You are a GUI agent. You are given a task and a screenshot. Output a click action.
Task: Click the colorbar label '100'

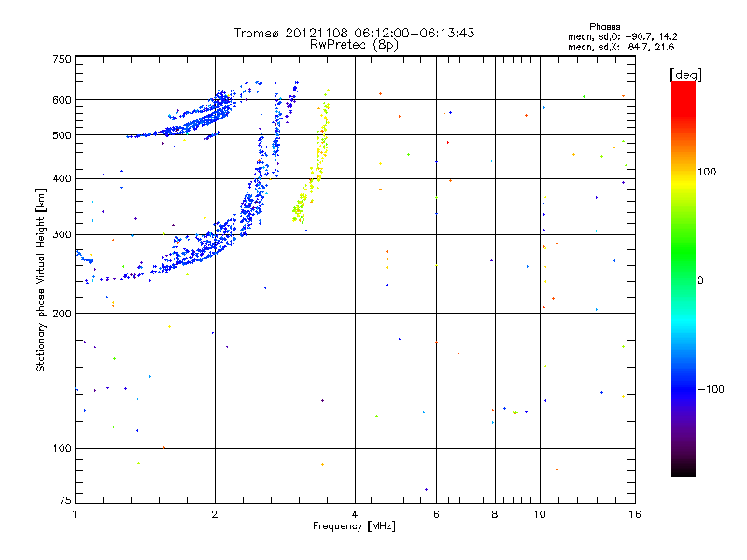707,172
